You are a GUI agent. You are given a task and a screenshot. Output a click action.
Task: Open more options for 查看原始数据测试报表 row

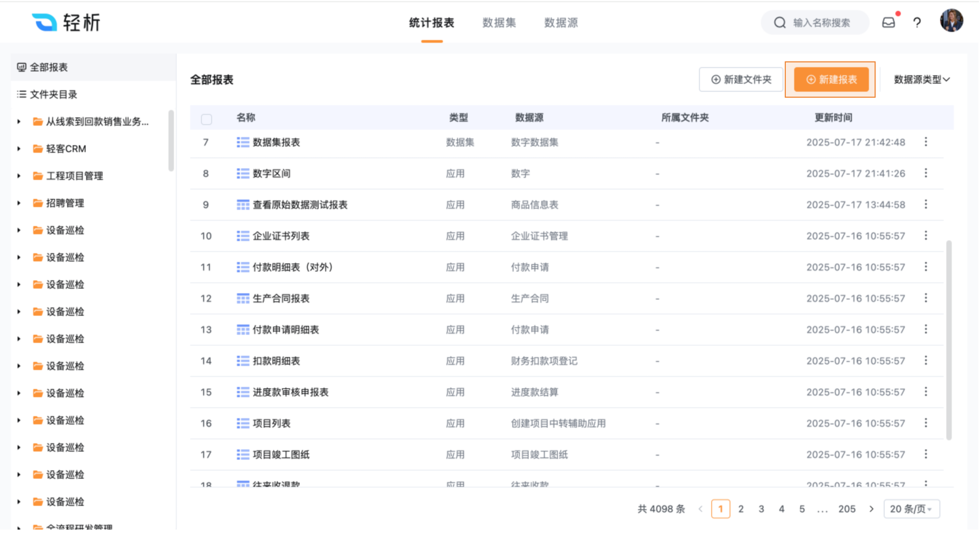[x=926, y=204]
